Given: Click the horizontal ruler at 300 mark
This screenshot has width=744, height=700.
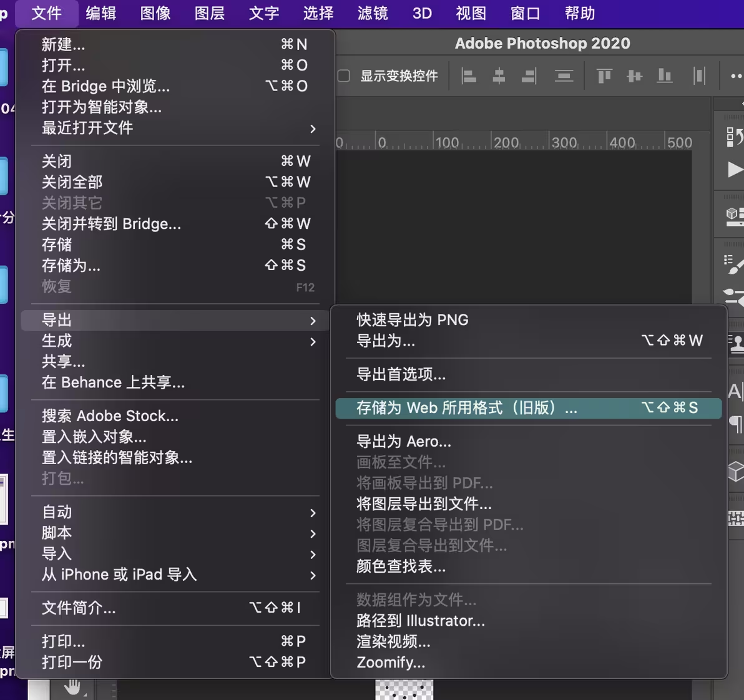Looking at the screenshot, I should click(564, 143).
